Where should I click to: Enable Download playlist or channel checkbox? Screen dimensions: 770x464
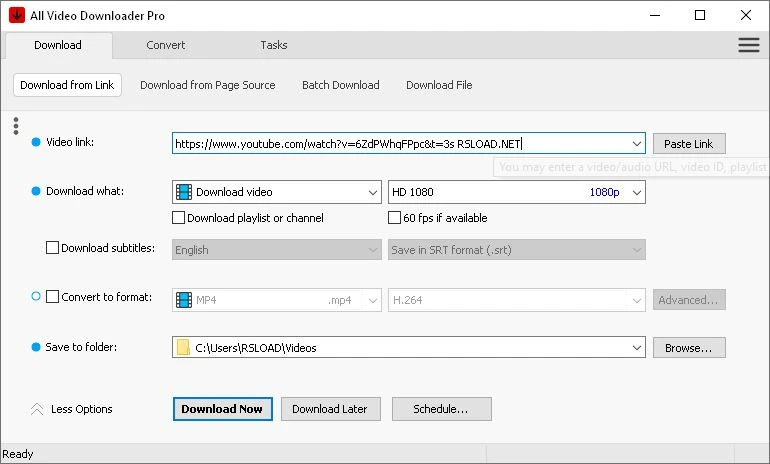pyautogui.click(x=179, y=218)
